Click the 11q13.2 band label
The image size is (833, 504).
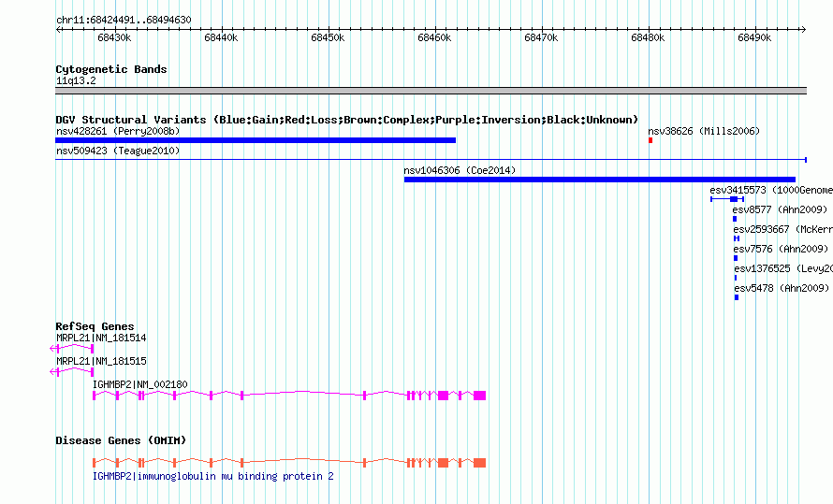pyautogui.click(x=76, y=80)
